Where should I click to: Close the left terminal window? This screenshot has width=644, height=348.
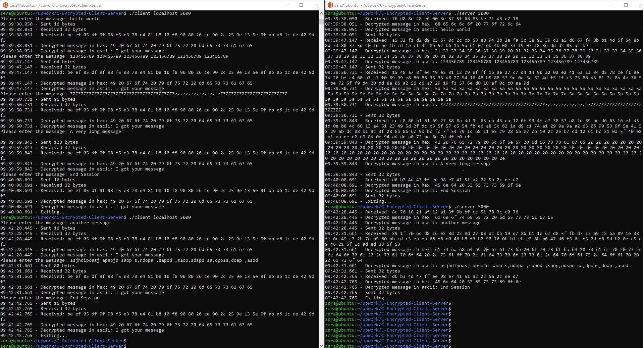pyautogui.click(x=316, y=5)
